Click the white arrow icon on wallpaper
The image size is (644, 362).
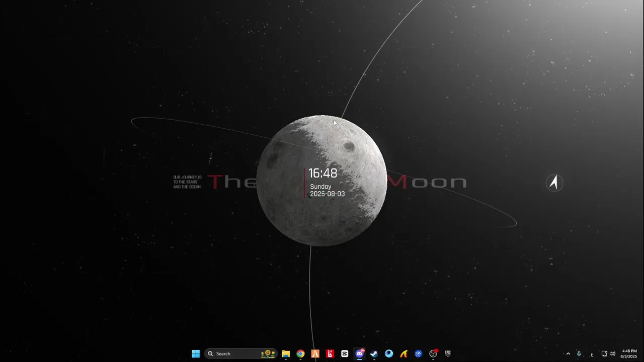pos(554,183)
